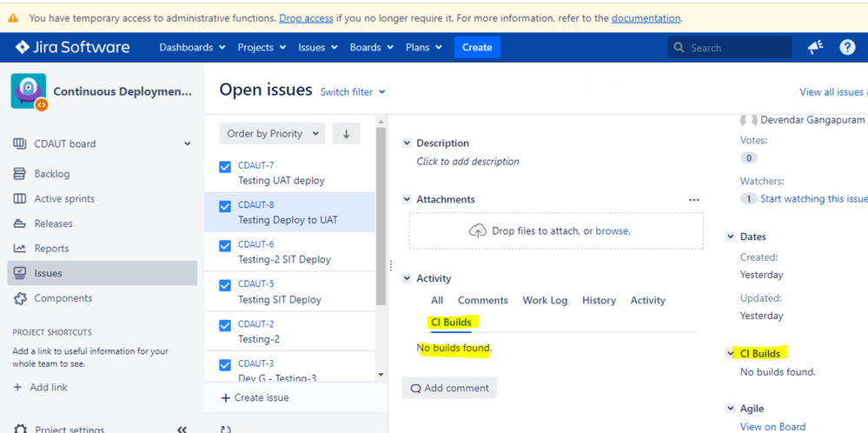Screen dimensions: 868x433
Task: Open the Plans dropdown menu
Action: [423, 47]
